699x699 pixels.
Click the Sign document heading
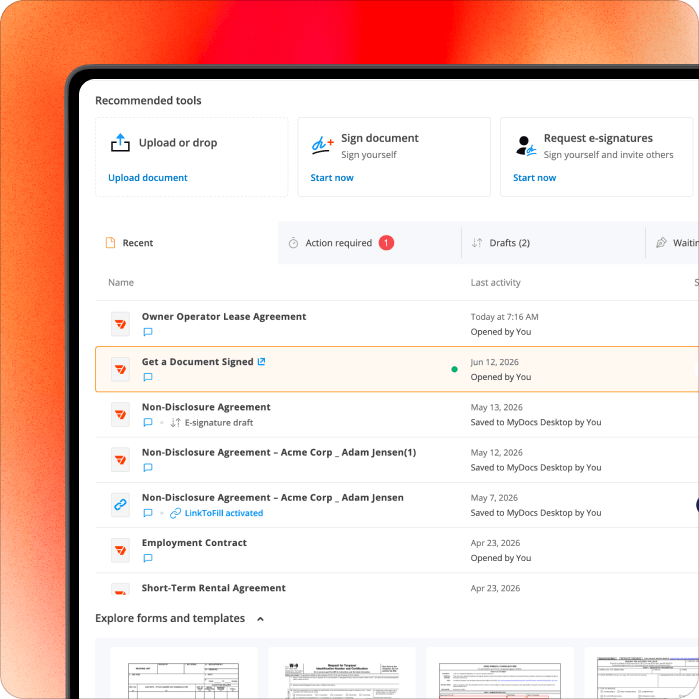pos(379,138)
